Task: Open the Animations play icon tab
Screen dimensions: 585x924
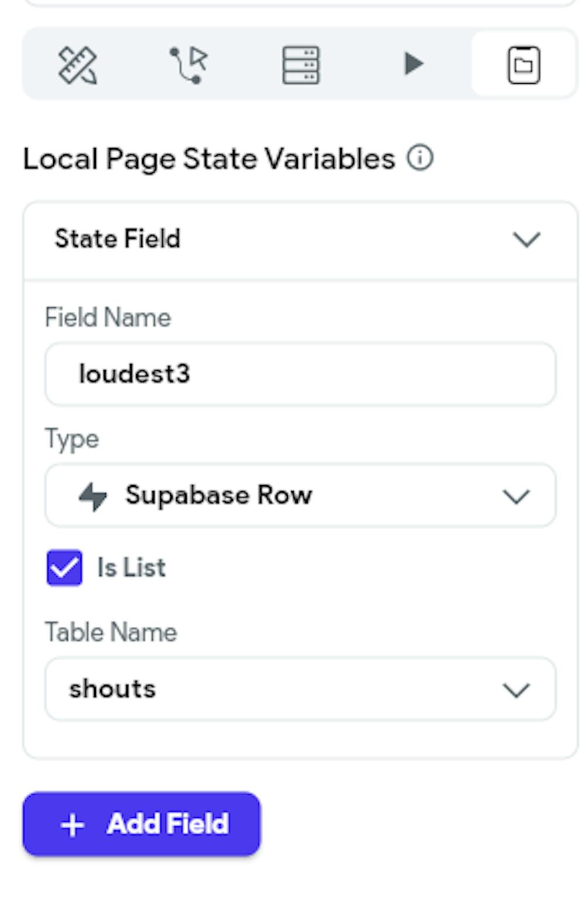Action: (413, 63)
